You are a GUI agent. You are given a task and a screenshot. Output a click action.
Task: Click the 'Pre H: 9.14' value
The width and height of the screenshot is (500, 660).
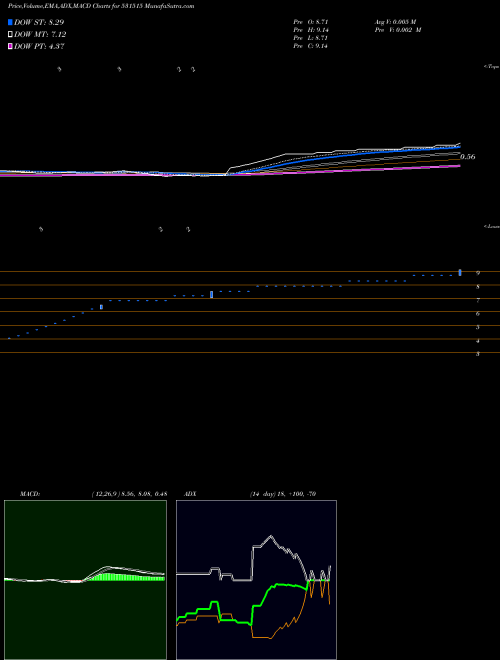(x=311, y=30)
